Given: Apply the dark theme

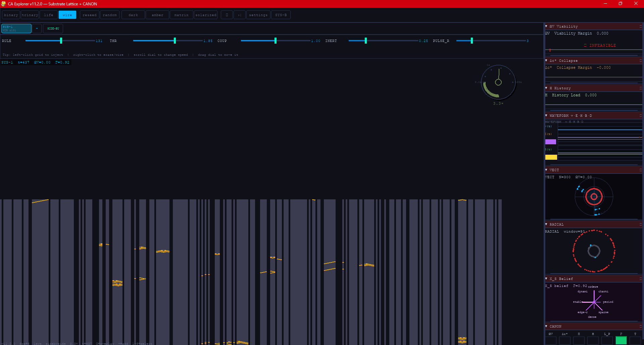Looking at the screenshot, I should (x=133, y=15).
